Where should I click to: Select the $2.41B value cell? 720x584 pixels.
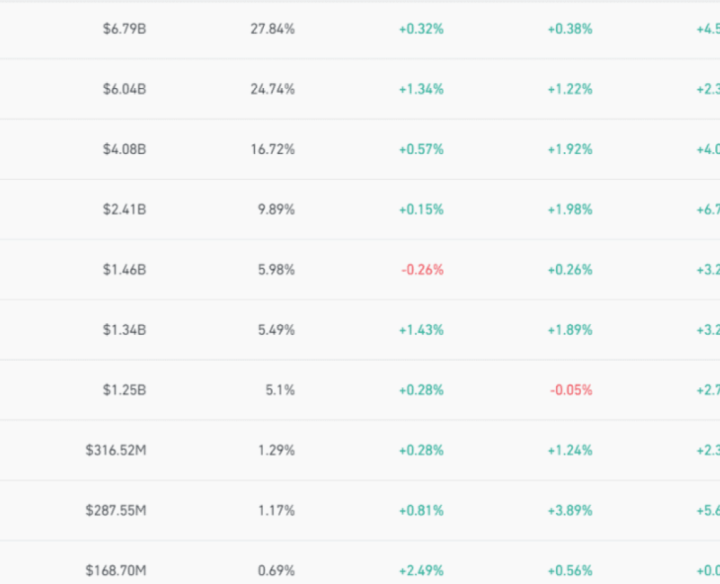tap(124, 209)
